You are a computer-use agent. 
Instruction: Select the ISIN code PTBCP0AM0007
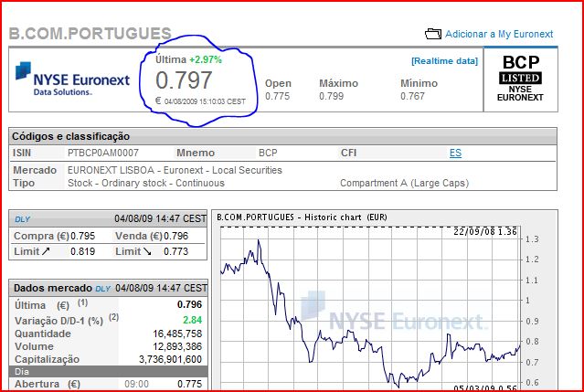[103, 153]
